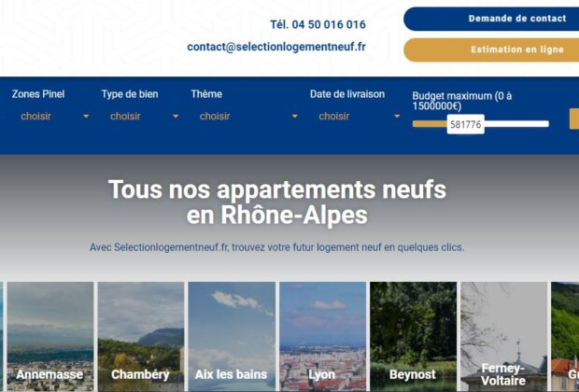Expand the Date de livraison dropdown
The image size is (579, 392).
tap(356, 117)
